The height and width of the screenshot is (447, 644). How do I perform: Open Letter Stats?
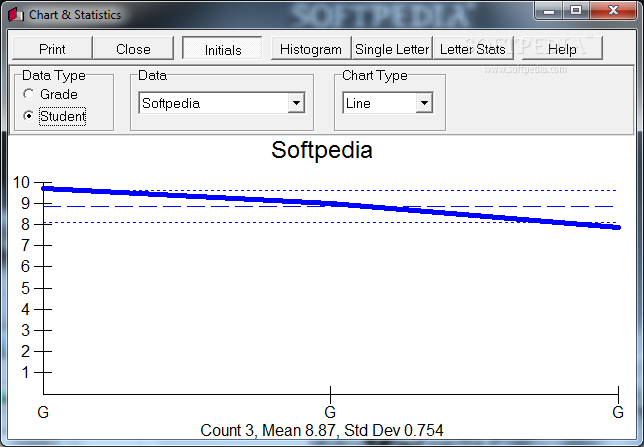point(473,49)
